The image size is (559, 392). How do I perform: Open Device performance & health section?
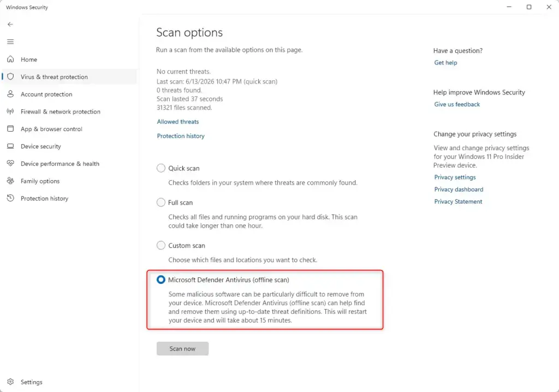click(x=69, y=164)
